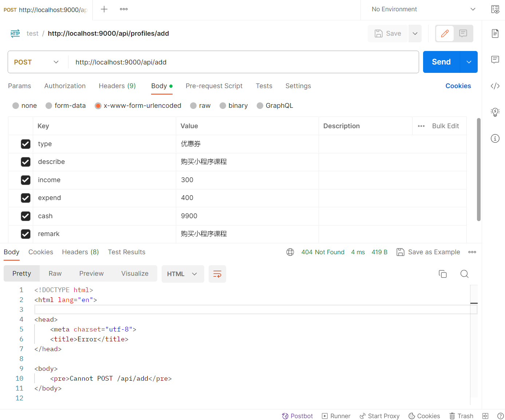Copy the response body with copy icon

(x=442, y=274)
